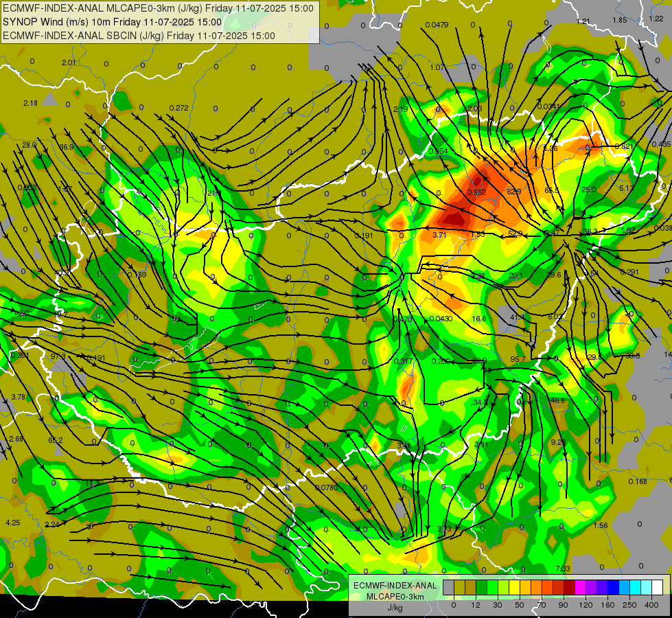Click legend tick label 400
This screenshot has width=672, height=618.
pyautogui.click(x=651, y=605)
